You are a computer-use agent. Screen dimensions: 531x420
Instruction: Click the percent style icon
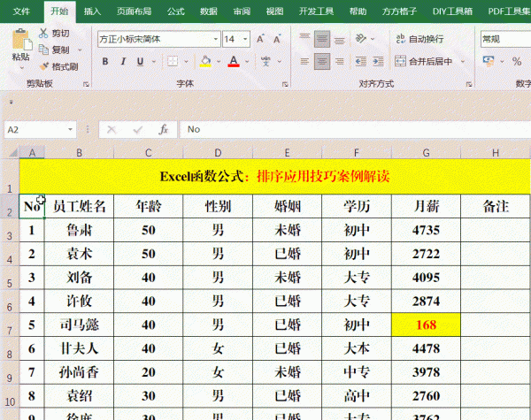517,61
